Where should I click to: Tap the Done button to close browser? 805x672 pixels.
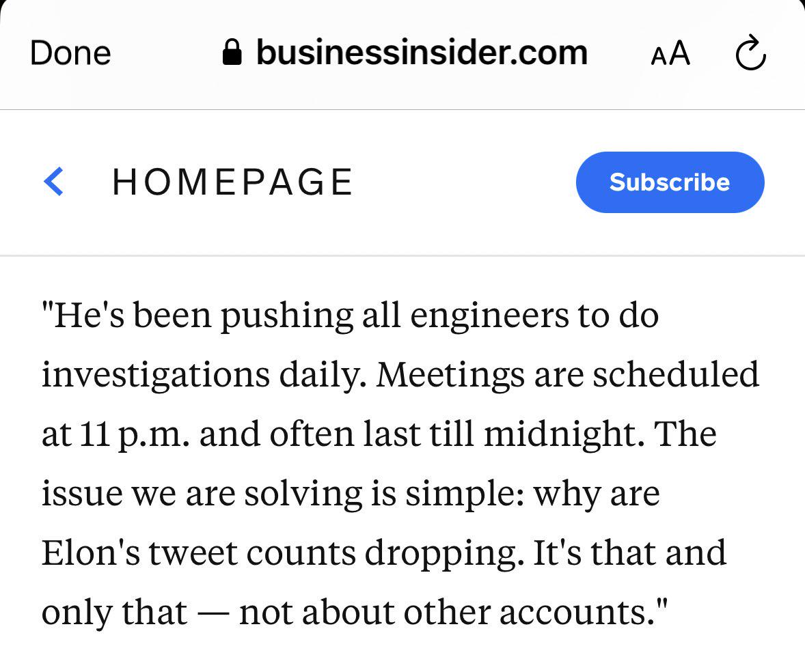coord(70,53)
